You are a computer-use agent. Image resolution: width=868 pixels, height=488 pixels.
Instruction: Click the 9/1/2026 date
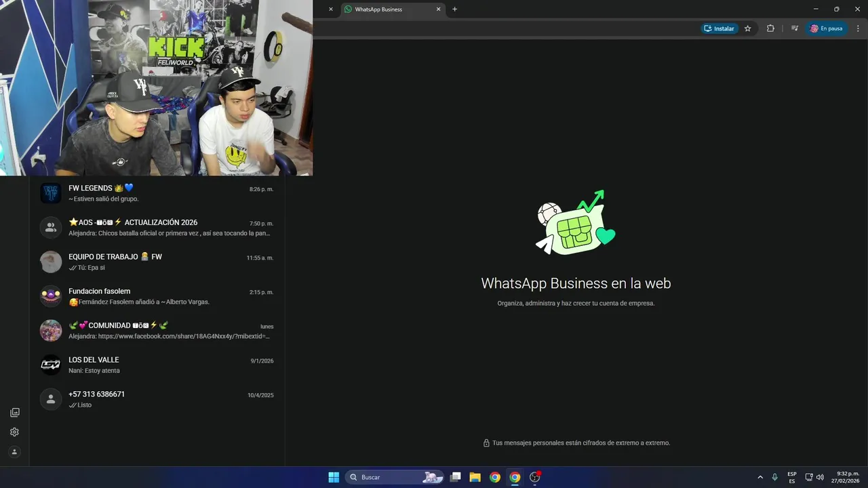pyautogui.click(x=262, y=361)
